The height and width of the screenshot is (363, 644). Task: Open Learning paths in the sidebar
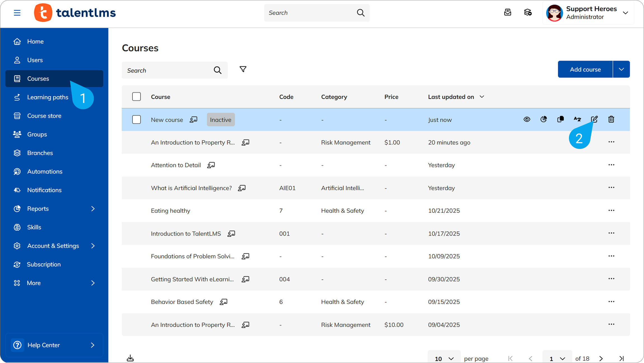[x=48, y=97]
